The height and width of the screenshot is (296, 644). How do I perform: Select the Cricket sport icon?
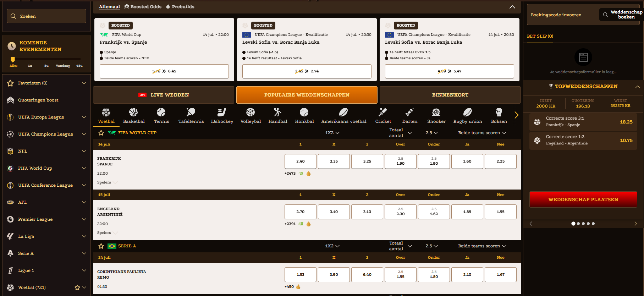(383, 112)
